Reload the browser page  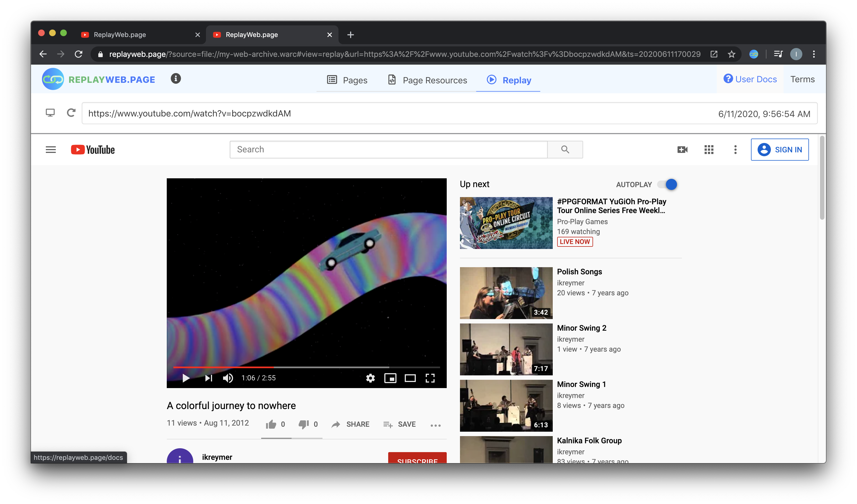click(x=79, y=54)
